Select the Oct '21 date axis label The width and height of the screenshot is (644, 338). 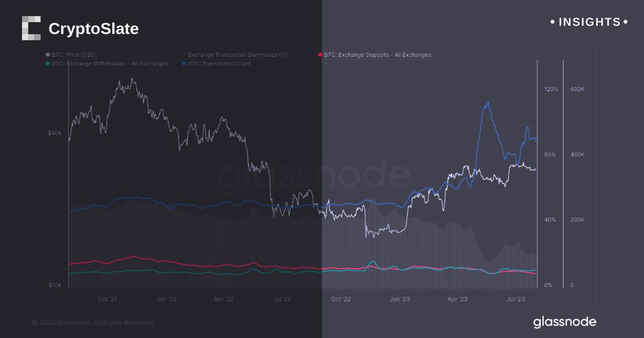click(107, 299)
